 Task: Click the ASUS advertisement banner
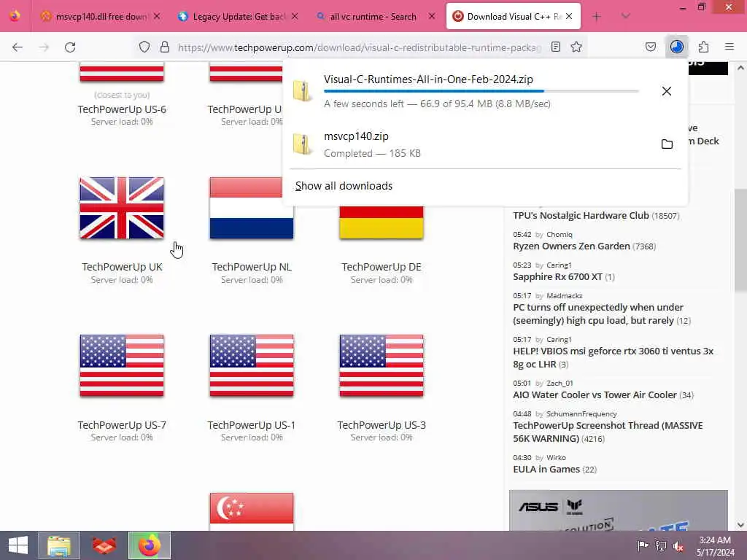point(618,510)
